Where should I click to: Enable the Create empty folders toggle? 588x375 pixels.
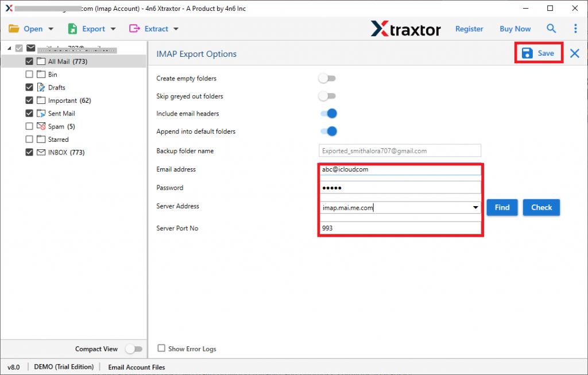tap(327, 78)
